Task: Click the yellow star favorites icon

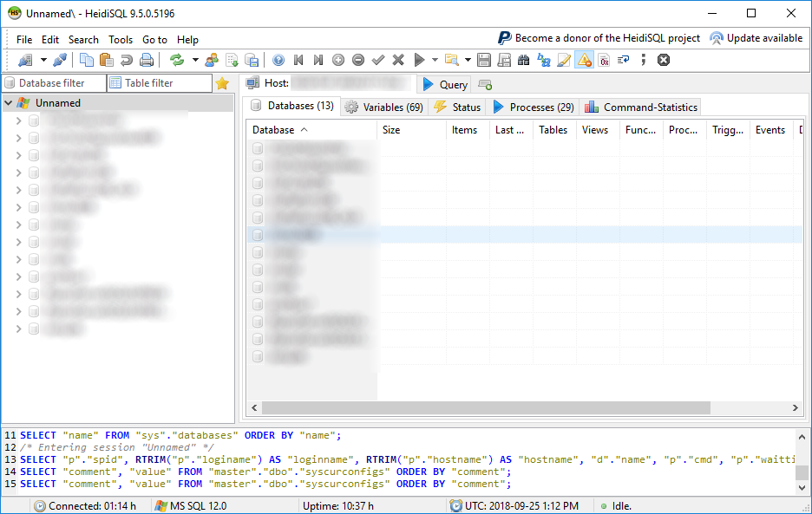Action: point(222,83)
